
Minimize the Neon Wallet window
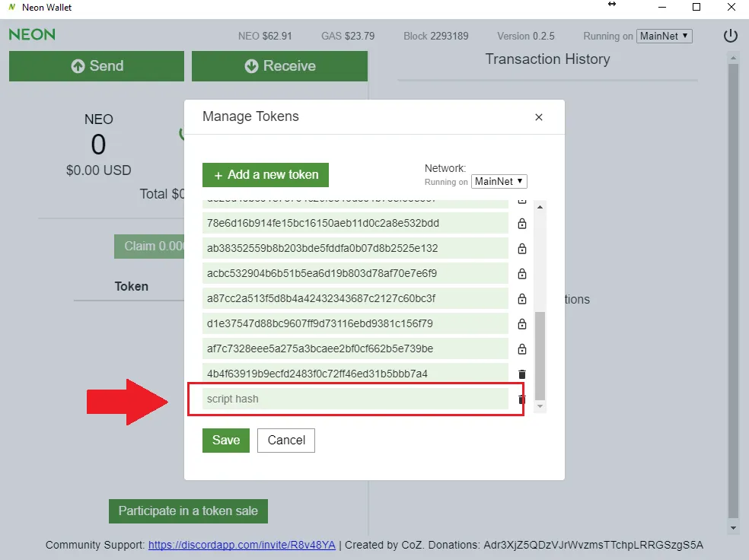662,7
